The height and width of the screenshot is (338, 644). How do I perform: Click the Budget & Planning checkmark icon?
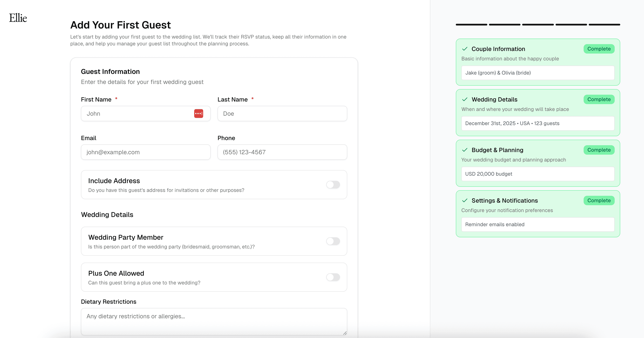point(465,150)
